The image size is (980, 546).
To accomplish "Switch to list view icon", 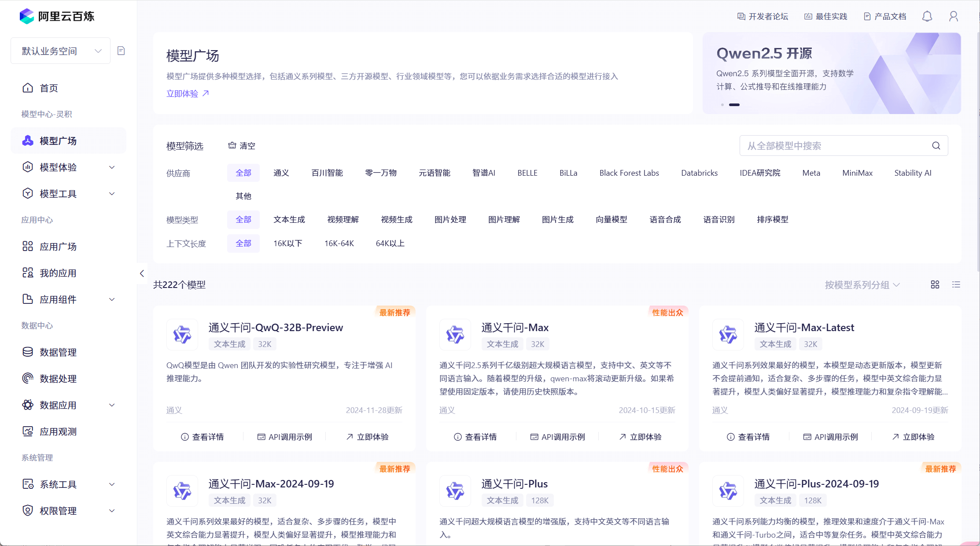I will [956, 284].
